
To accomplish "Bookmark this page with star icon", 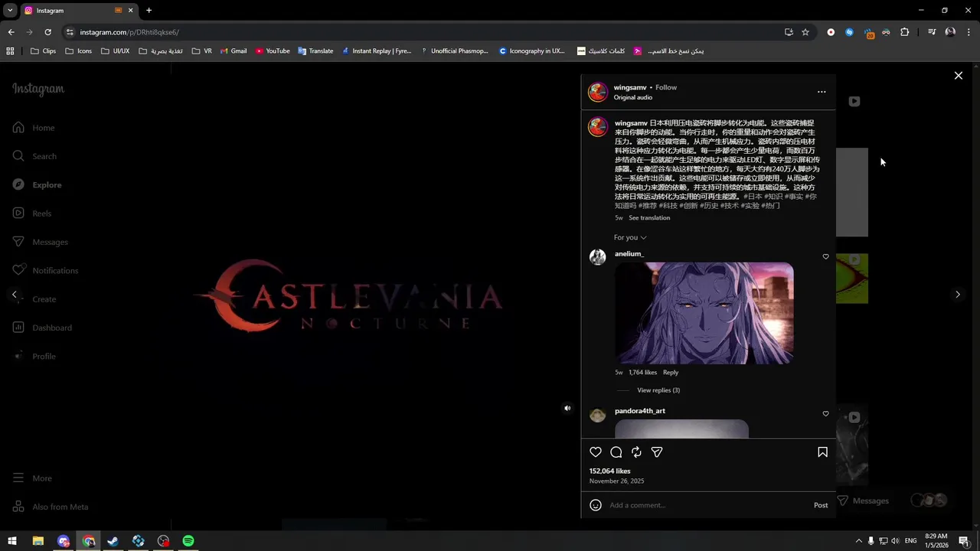I will tap(805, 32).
